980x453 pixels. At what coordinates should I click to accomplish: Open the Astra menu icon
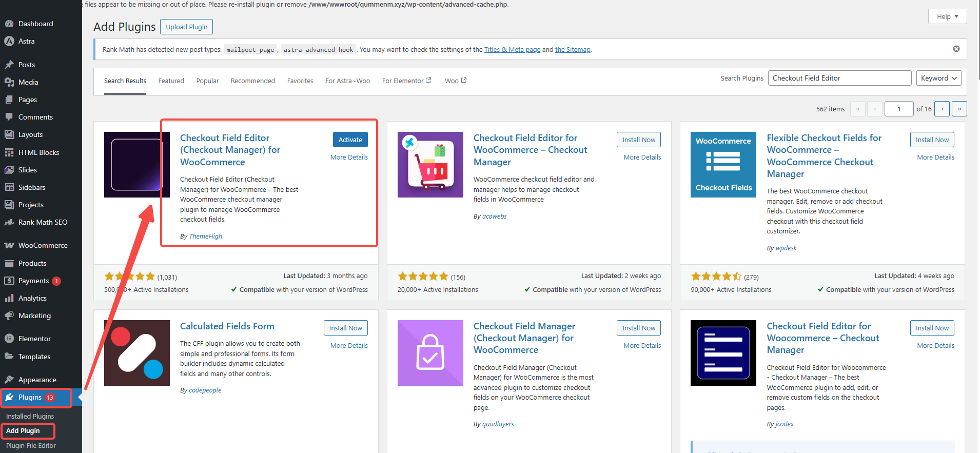point(9,41)
